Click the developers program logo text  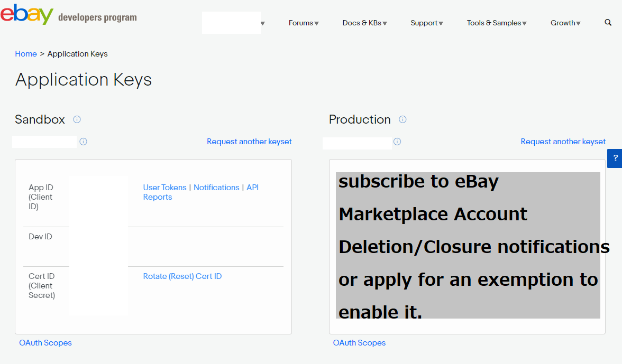click(x=97, y=17)
